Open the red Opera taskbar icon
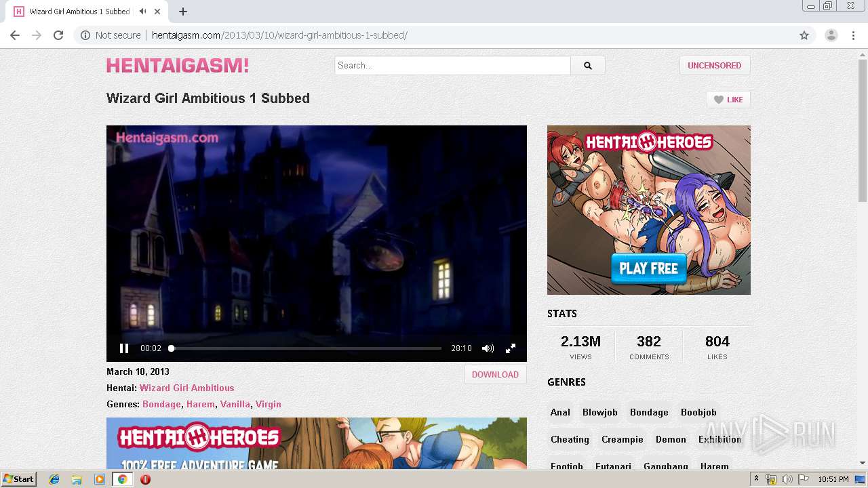The height and width of the screenshot is (488, 868). coord(145,479)
